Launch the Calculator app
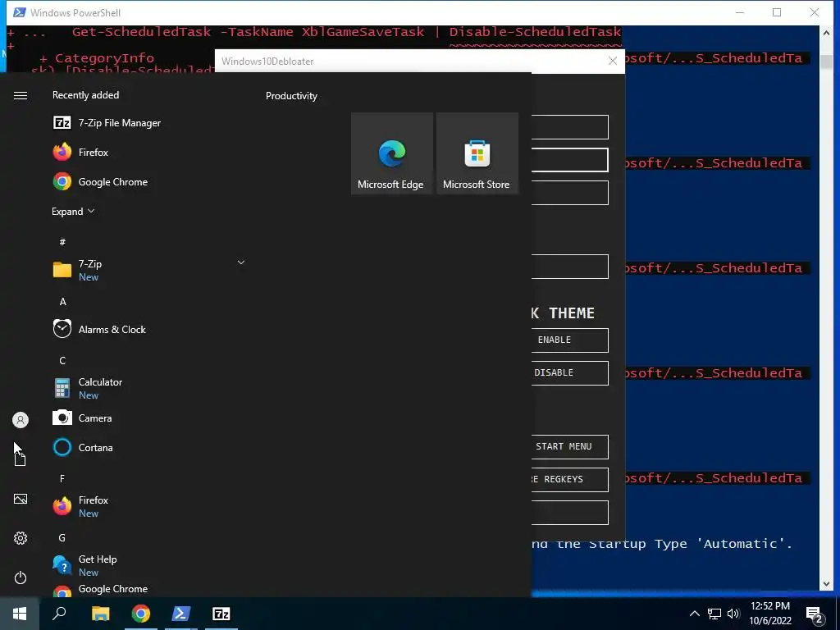This screenshot has height=630, width=840. pyautogui.click(x=88, y=388)
